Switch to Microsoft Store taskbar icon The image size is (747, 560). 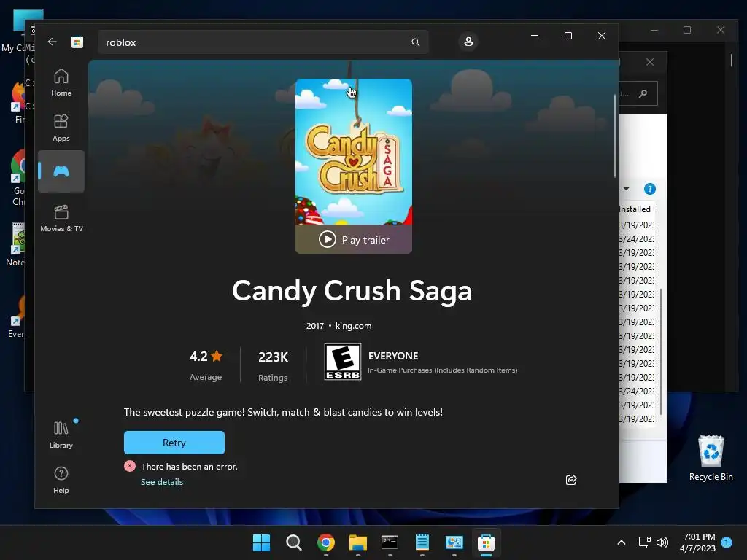(486, 542)
